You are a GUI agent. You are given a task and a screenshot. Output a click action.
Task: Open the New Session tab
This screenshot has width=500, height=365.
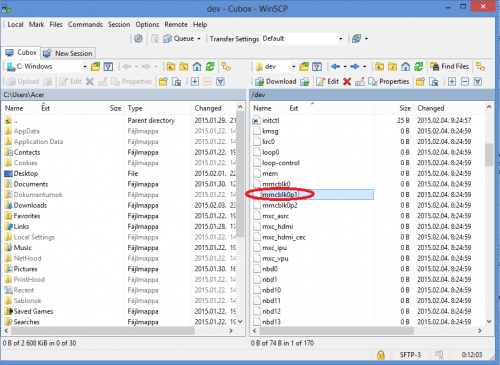point(68,53)
